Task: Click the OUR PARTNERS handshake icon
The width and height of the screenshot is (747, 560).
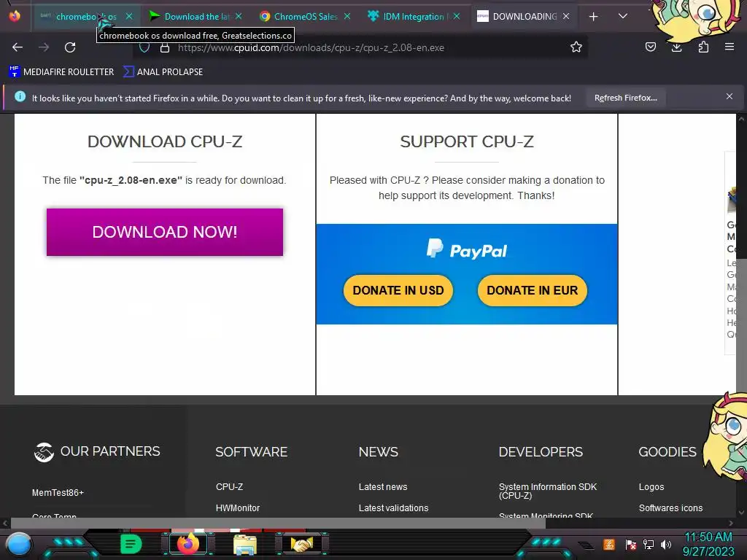Action: (x=44, y=452)
